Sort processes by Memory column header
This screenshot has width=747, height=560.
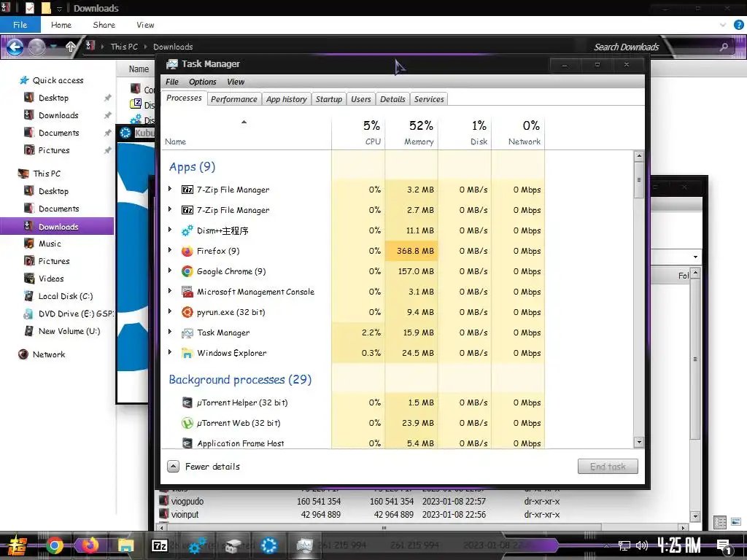point(411,133)
